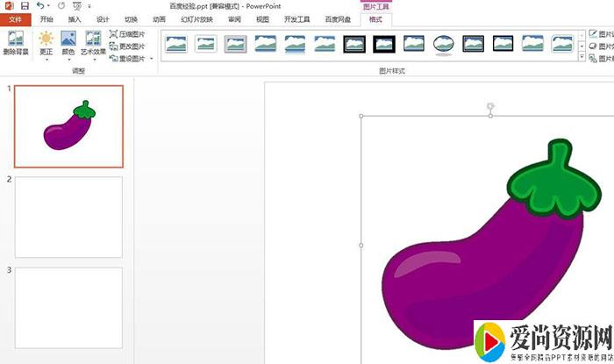The width and height of the screenshot is (614, 364).
Task: Switch to the Animations (动画) tab
Action: point(158,18)
